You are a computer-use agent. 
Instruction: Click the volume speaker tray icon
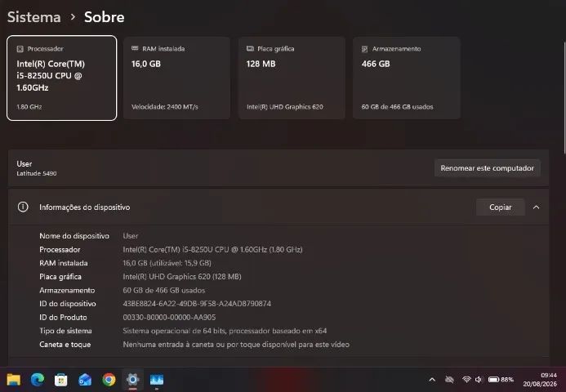coord(479,380)
